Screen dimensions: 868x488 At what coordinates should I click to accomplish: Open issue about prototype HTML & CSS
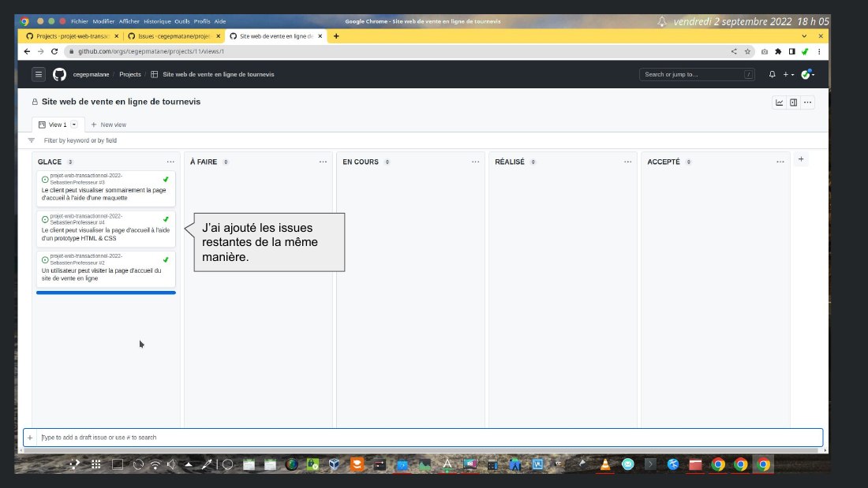pyautogui.click(x=106, y=235)
